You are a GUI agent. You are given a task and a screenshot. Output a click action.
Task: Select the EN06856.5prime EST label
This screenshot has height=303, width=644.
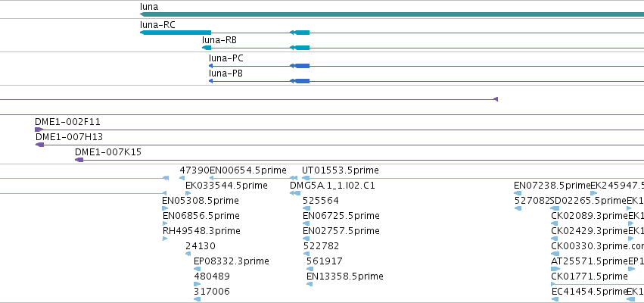(x=201, y=215)
